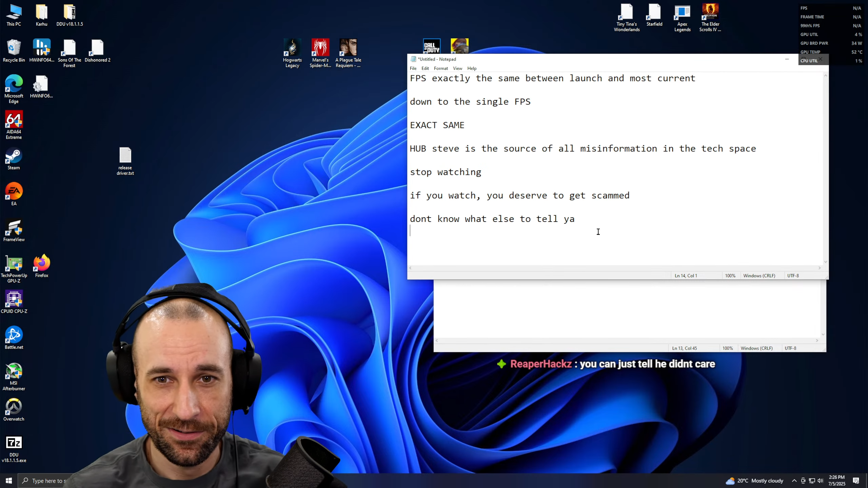Open the Notepad View menu
Screen dimensions: 868x488
[x=457, y=68]
